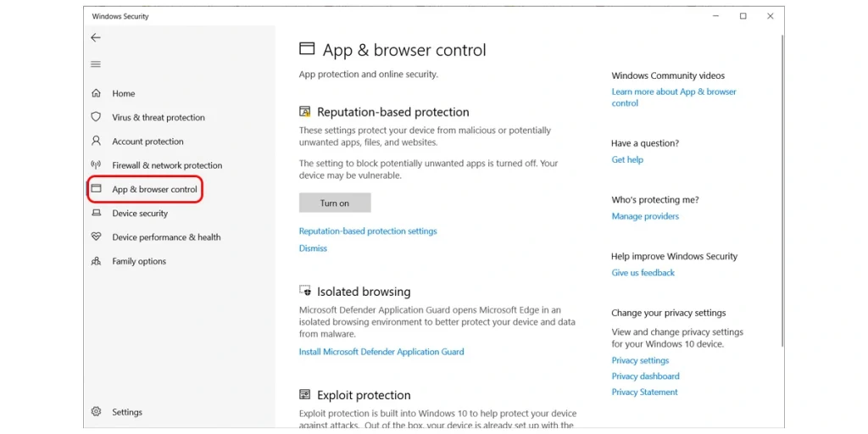Click the Family options people icon

97,261
